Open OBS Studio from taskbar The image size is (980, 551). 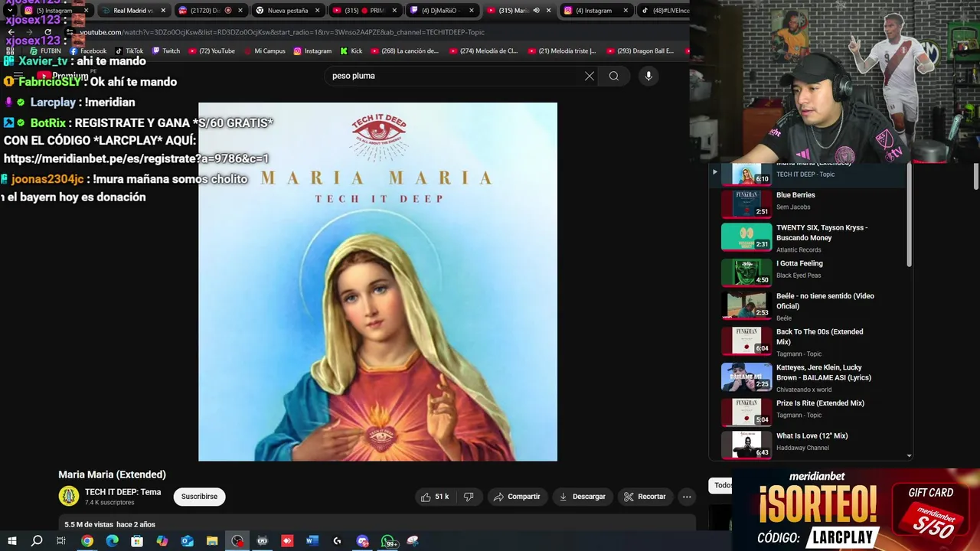pyautogui.click(x=237, y=541)
